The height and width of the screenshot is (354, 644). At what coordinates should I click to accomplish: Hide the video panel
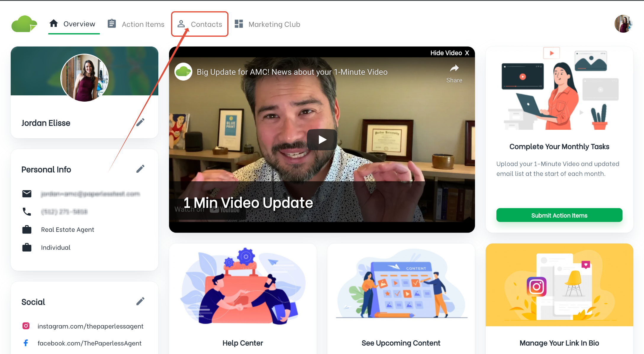pyautogui.click(x=450, y=53)
